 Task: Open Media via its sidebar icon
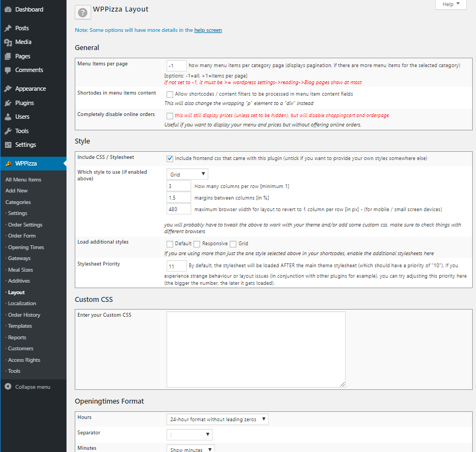8,42
